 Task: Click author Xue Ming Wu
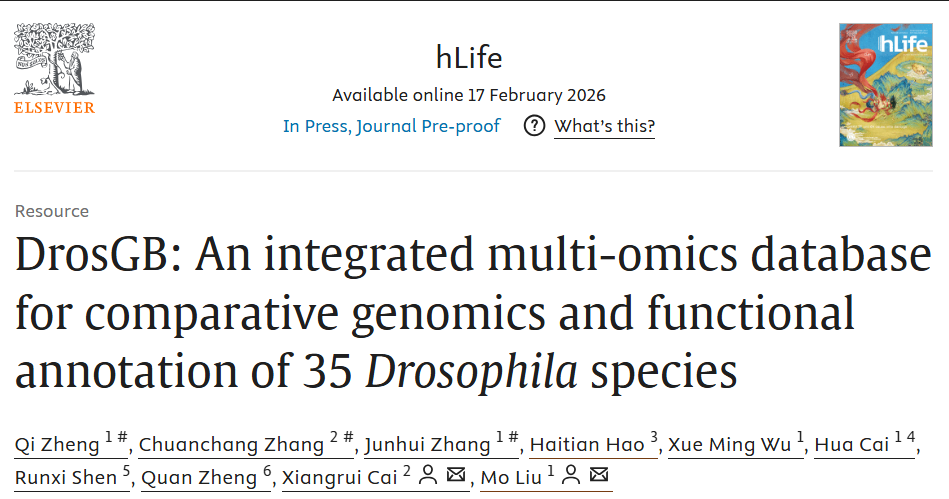pyautogui.click(x=731, y=445)
